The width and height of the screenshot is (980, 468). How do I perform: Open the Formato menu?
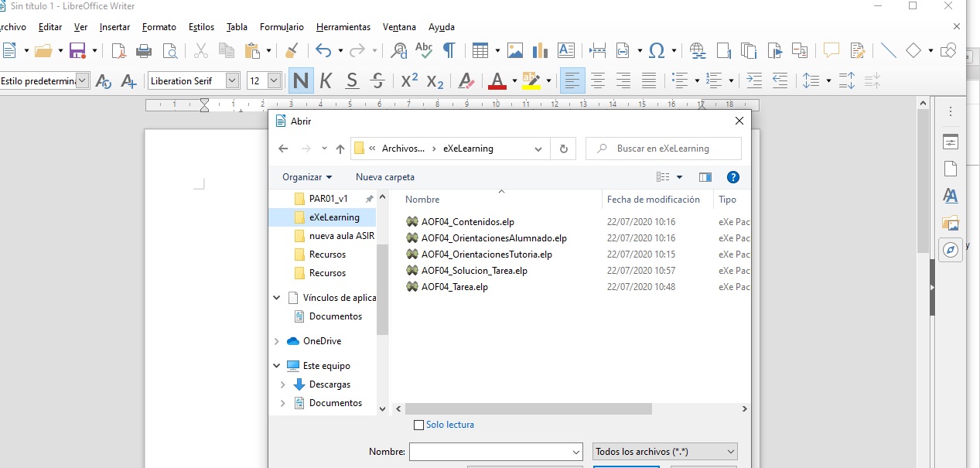tap(159, 27)
